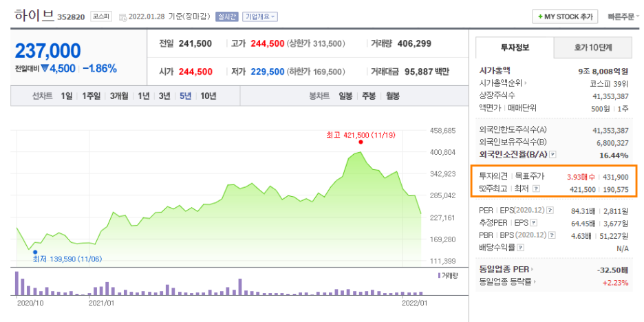Screen dimensions: 644x322
Task: Click the 거래량 legend in volume chart
Action: click(x=448, y=275)
